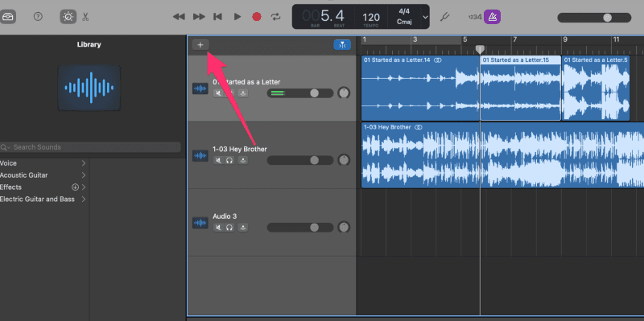The image size is (644, 321).
Task: Expand Voice category chevron
Action: pos(84,163)
